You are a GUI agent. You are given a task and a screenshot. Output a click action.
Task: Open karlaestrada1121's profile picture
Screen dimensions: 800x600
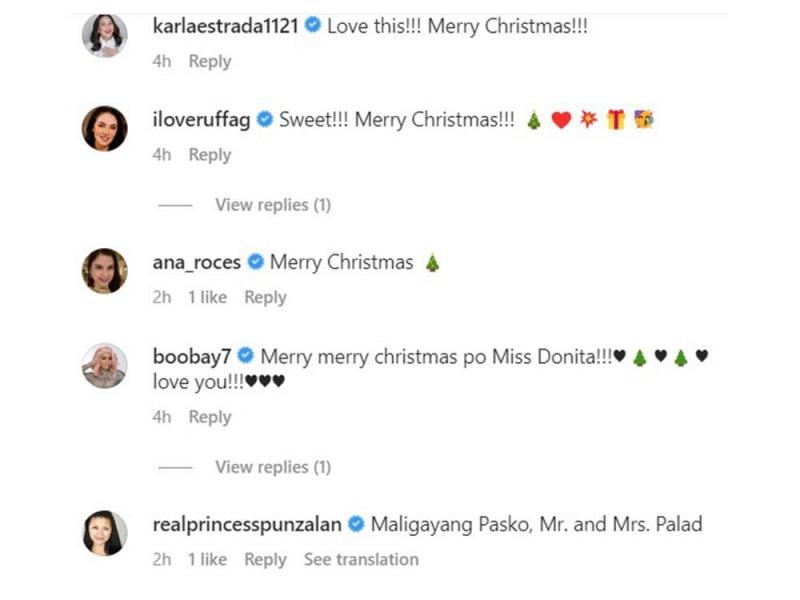pos(104,36)
